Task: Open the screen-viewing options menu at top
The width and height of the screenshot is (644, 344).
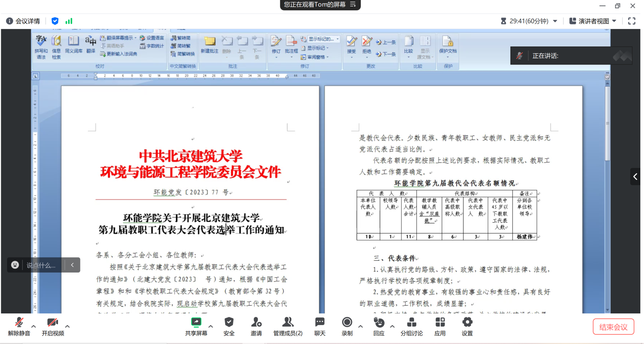Action: click(353, 4)
